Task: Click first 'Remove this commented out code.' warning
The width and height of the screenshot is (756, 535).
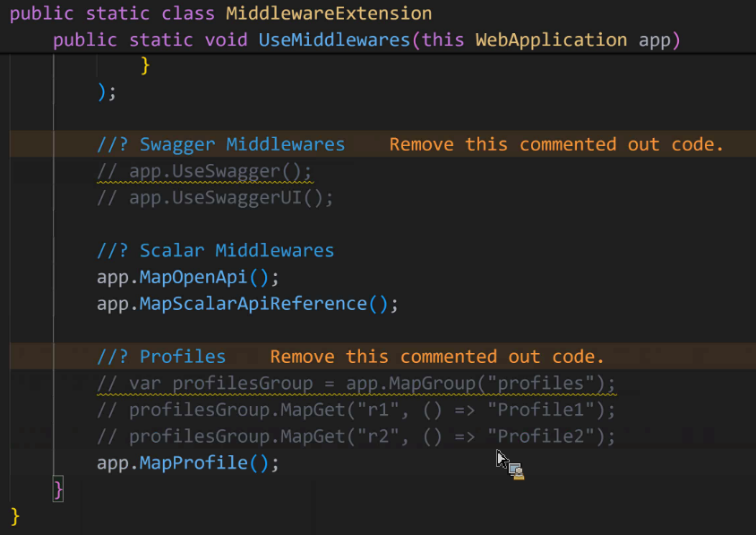Action: 556,144
